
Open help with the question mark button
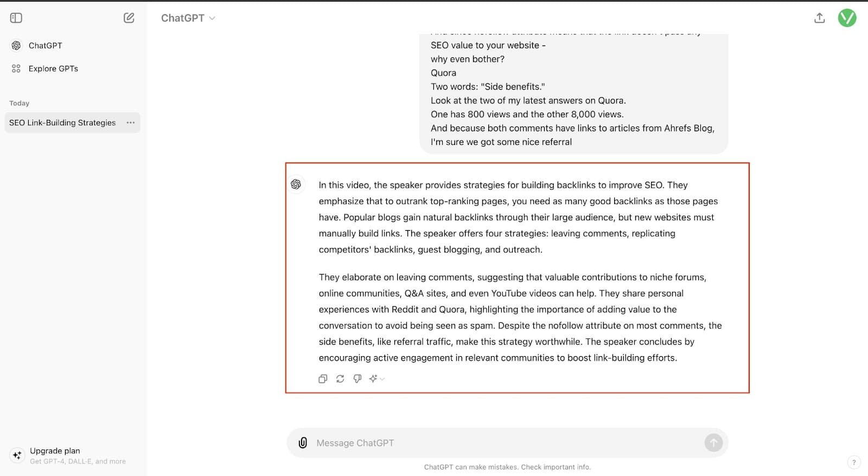point(854,462)
